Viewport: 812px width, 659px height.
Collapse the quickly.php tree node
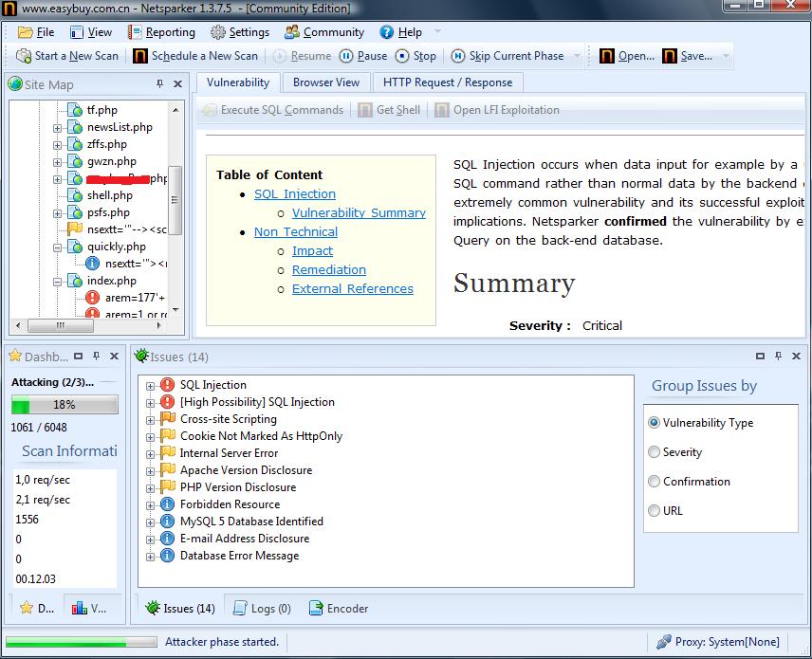58,247
